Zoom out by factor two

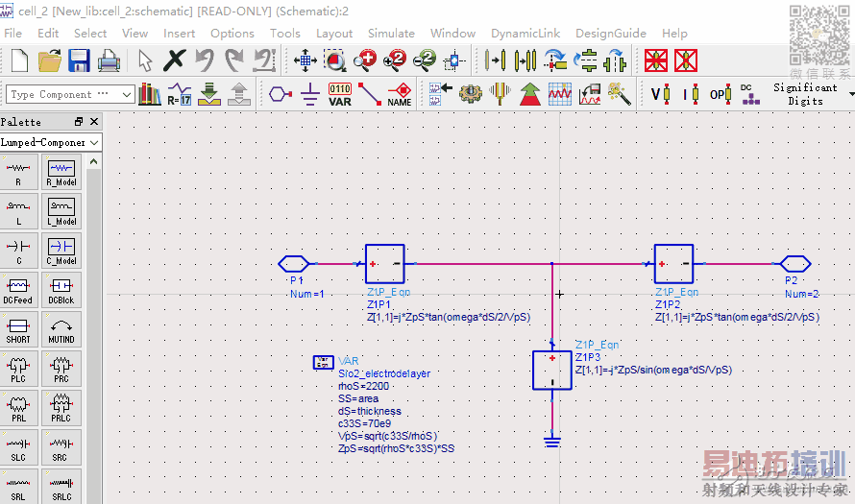pos(425,60)
